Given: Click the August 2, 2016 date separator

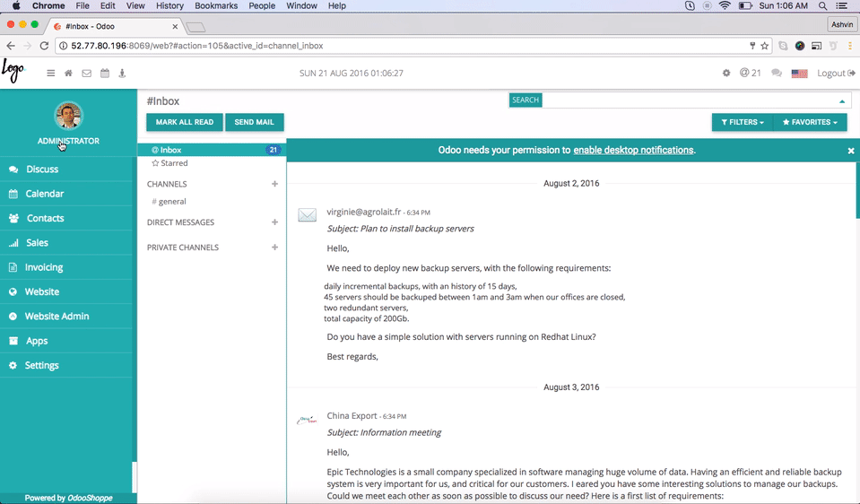Looking at the screenshot, I should click(571, 183).
